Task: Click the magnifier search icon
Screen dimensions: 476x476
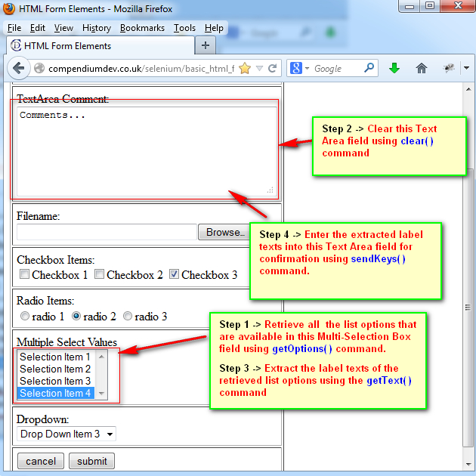Action: pos(369,68)
